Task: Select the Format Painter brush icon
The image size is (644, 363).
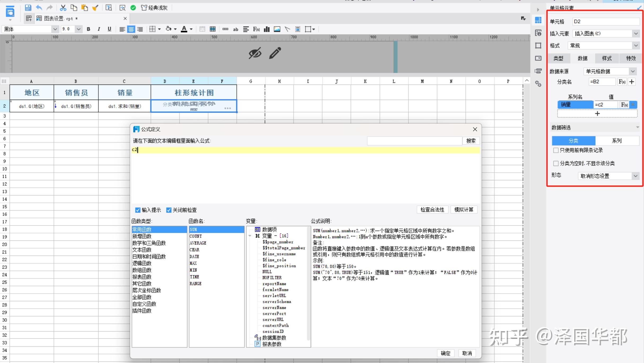Action: 95,8
